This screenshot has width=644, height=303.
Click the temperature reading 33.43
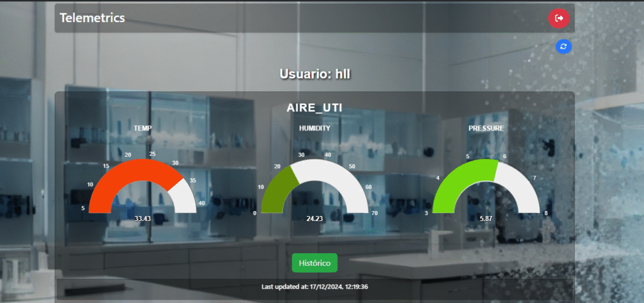(143, 219)
